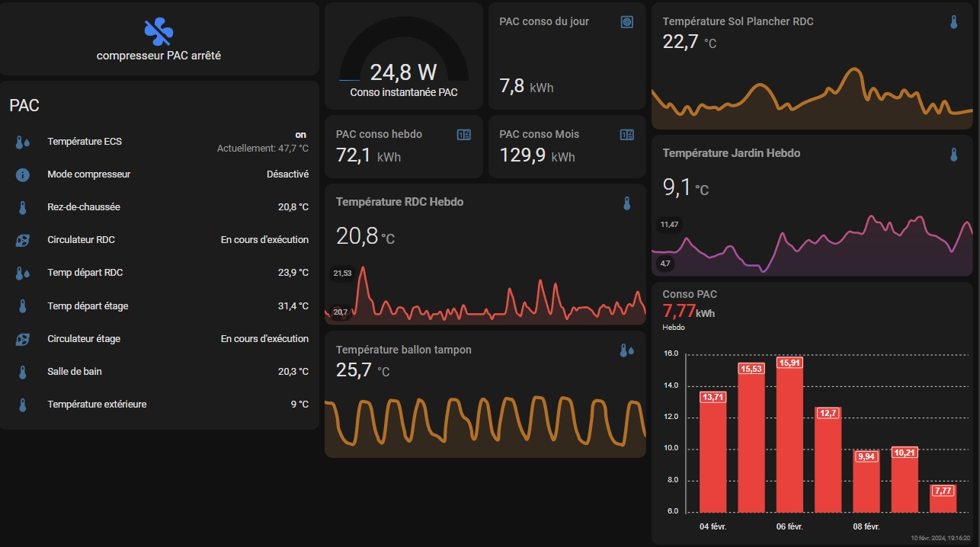
Task: Click the 7,8 kWh daily consumption value
Action: tap(527, 86)
